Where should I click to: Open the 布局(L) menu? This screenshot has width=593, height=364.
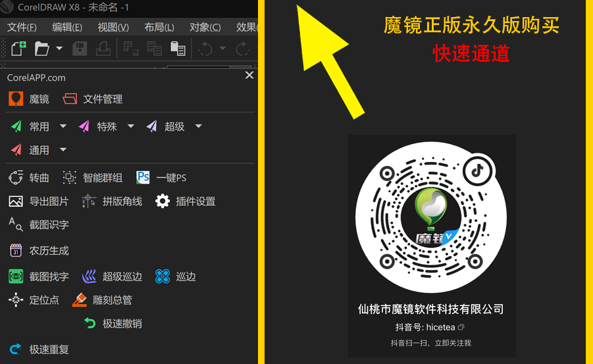159,27
